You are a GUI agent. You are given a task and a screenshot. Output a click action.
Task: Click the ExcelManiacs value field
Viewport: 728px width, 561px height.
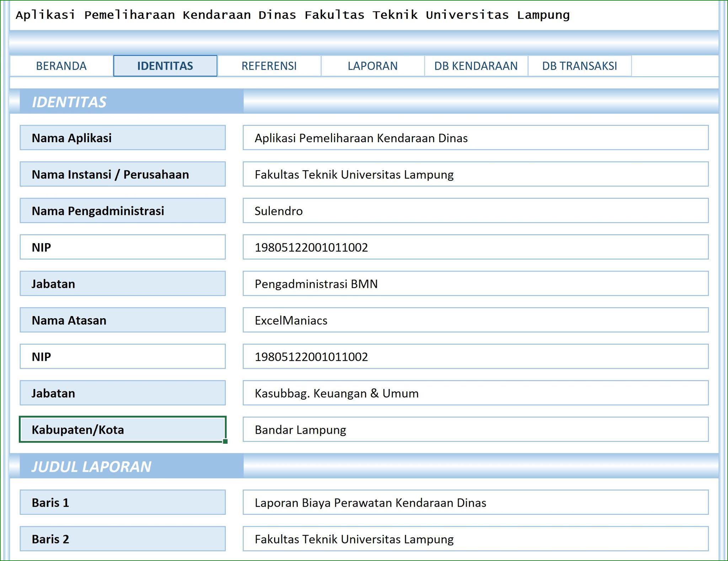475,320
